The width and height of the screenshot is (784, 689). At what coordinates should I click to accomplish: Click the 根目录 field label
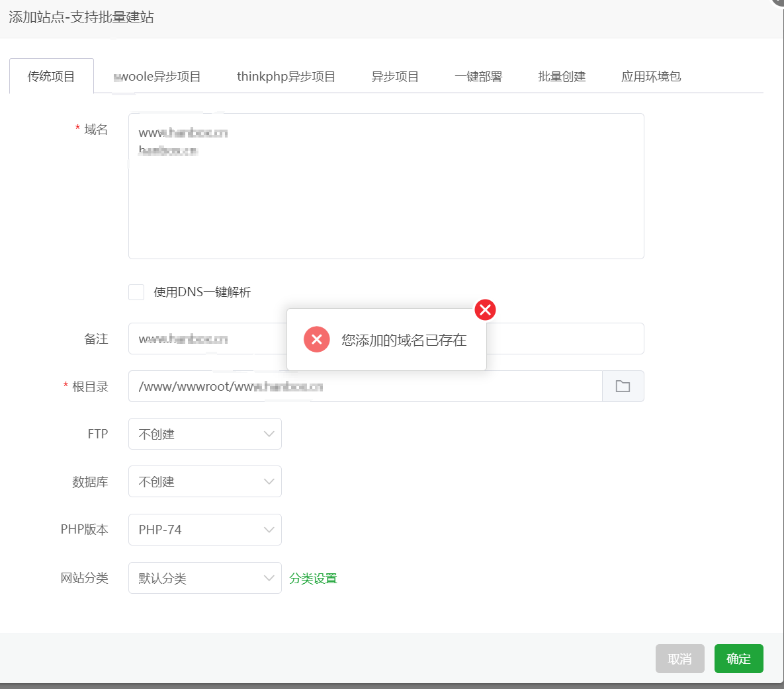[90, 387]
